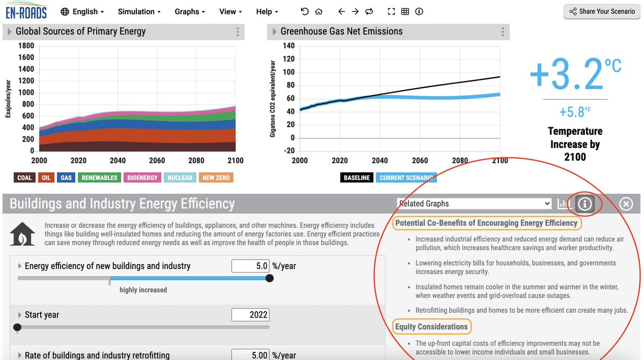Open the Simulation menu
This screenshot has height=360, width=644.
137,11
